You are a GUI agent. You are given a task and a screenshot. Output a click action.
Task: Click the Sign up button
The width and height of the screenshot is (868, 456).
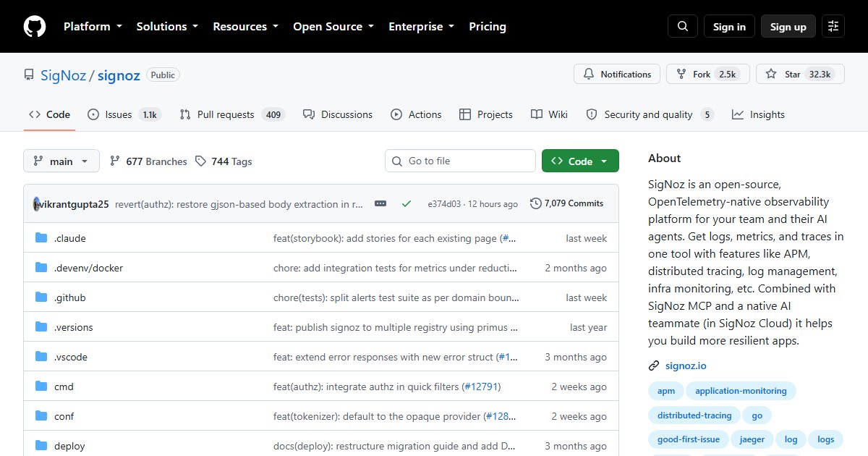pos(788,27)
